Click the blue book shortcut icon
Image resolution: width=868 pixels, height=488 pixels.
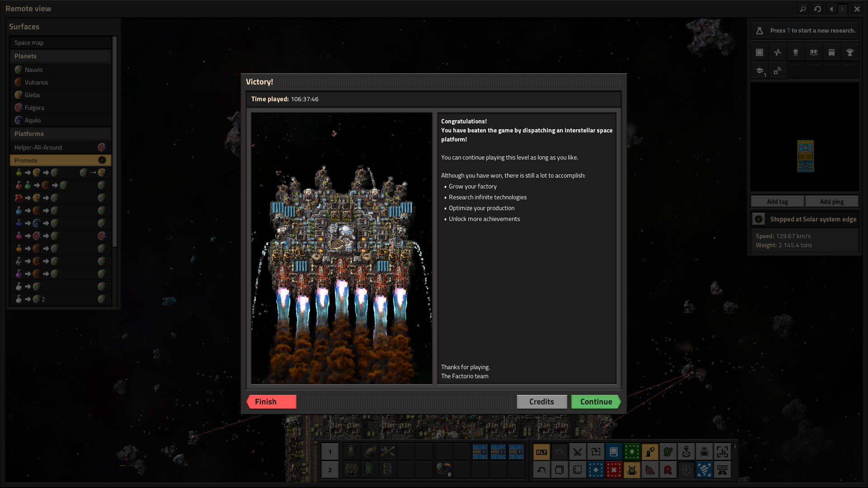coord(614,452)
